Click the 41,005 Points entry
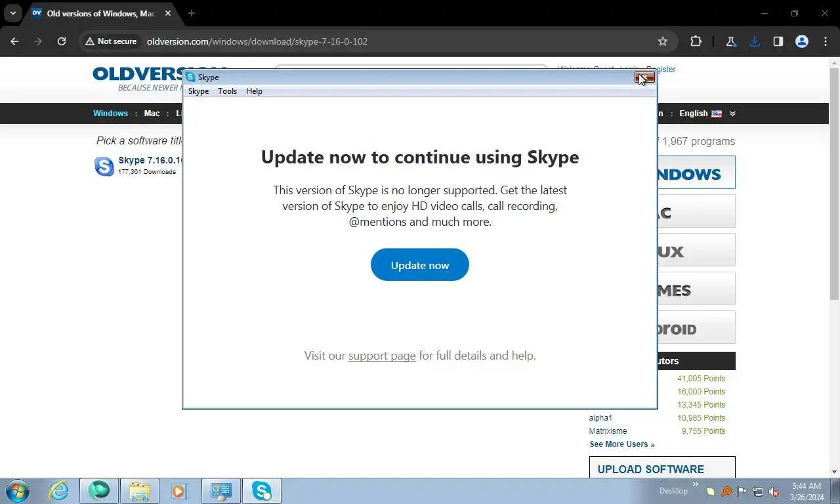 [701, 379]
